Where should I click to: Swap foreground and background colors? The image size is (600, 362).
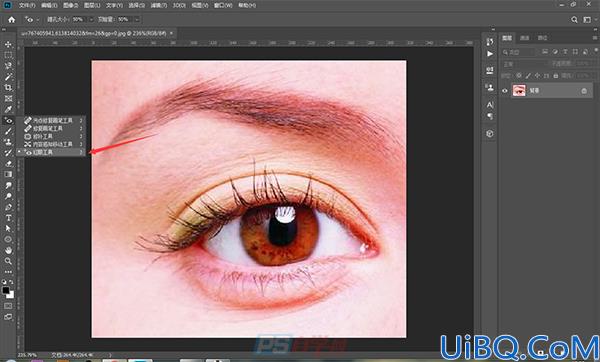pos(11,282)
